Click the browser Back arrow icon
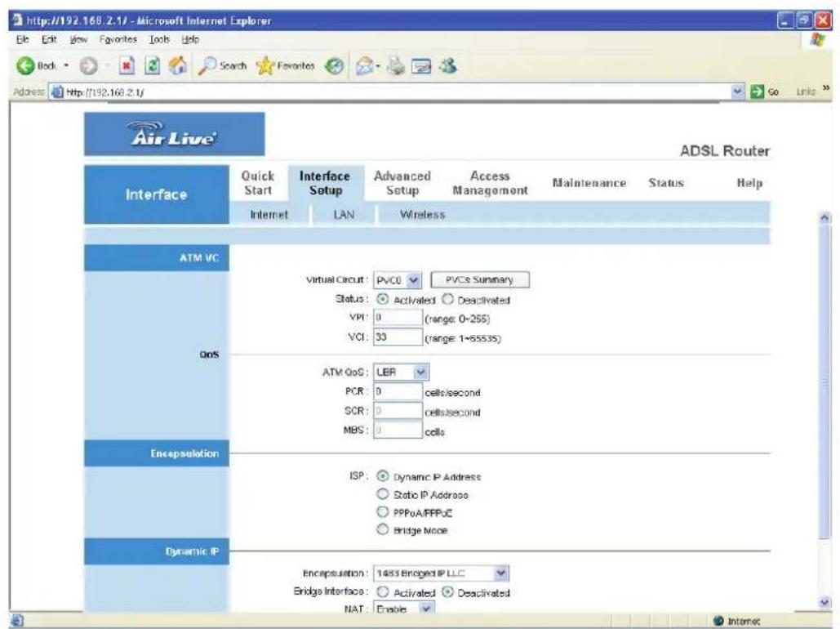Viewport: 840px width, 629px height. click(25, 66)
